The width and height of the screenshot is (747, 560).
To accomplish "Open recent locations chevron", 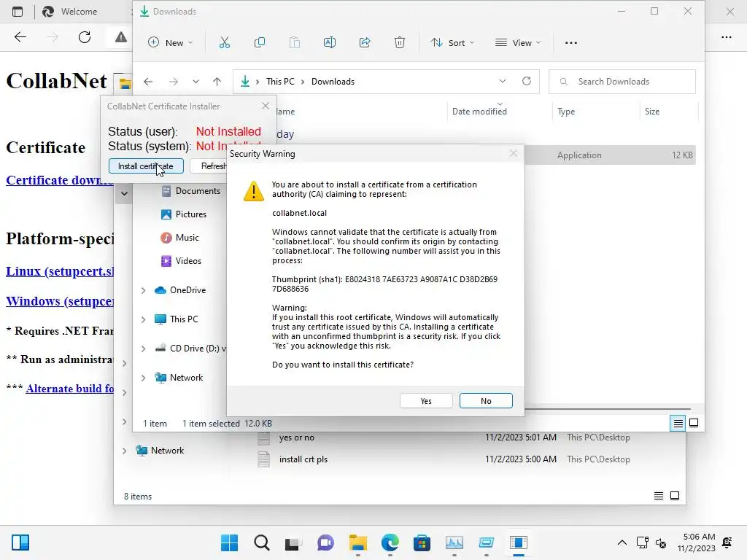I will [196, 82].
